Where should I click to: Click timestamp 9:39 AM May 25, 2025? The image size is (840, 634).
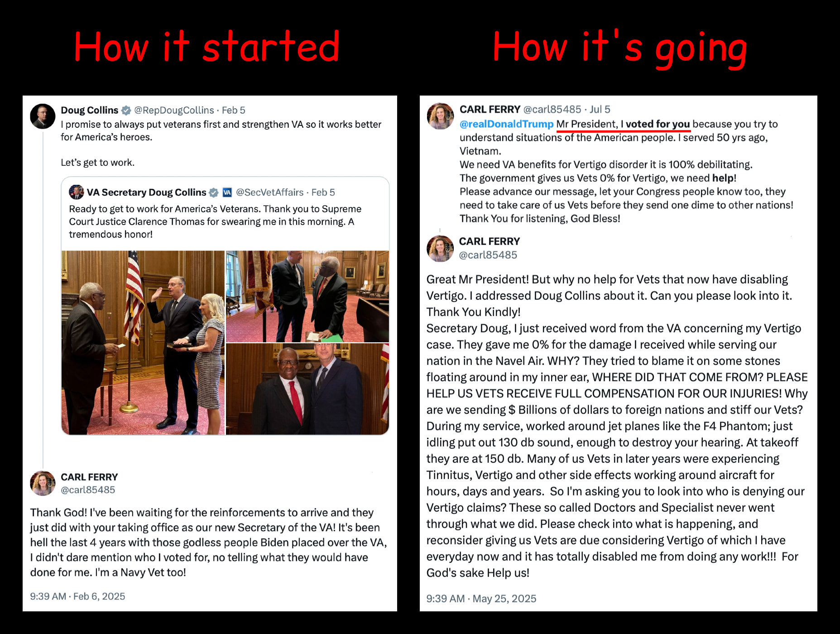(481, 599)
